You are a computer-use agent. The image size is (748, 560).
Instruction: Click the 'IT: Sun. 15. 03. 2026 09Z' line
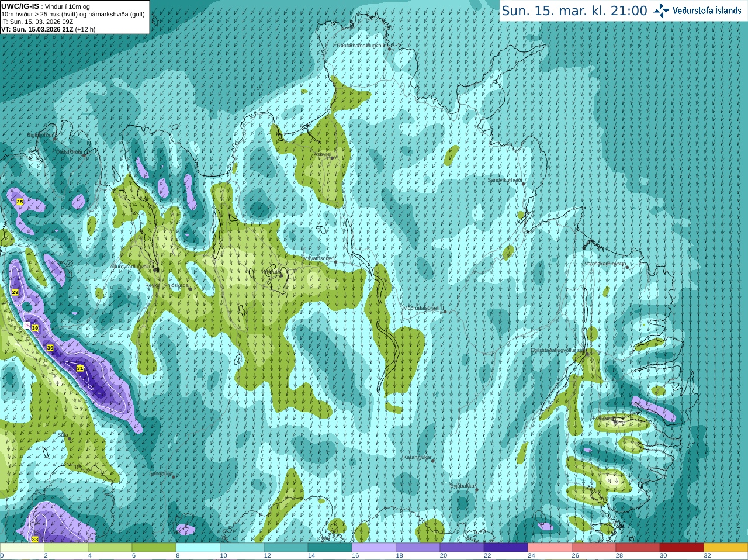[37, 22]
